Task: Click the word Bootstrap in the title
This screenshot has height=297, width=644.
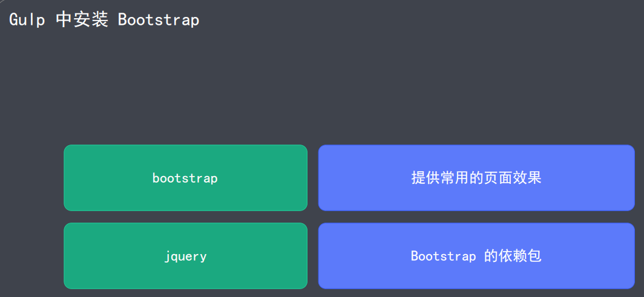Action: pos(159,19)
